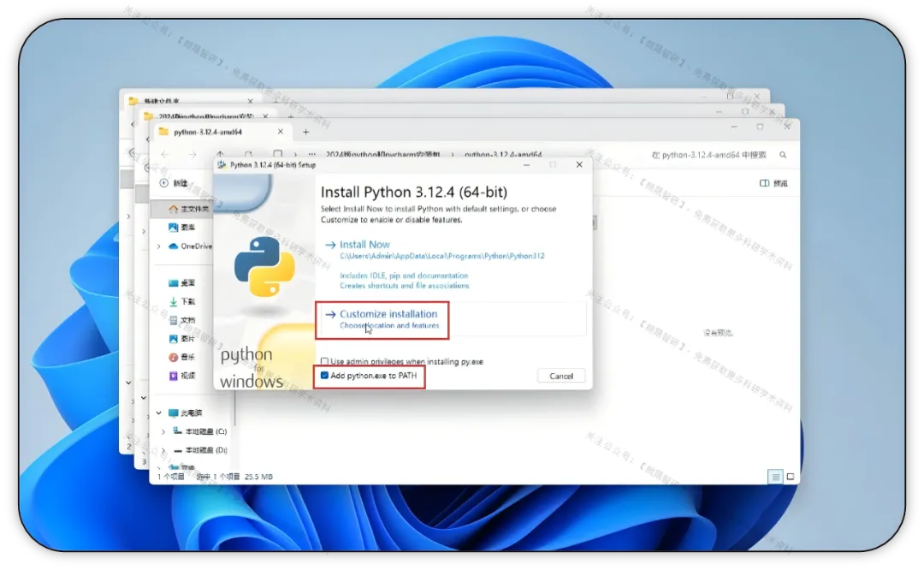Select 此电脑 (This PC) in sidebar
Screen dimensions: 924x570
186,413
